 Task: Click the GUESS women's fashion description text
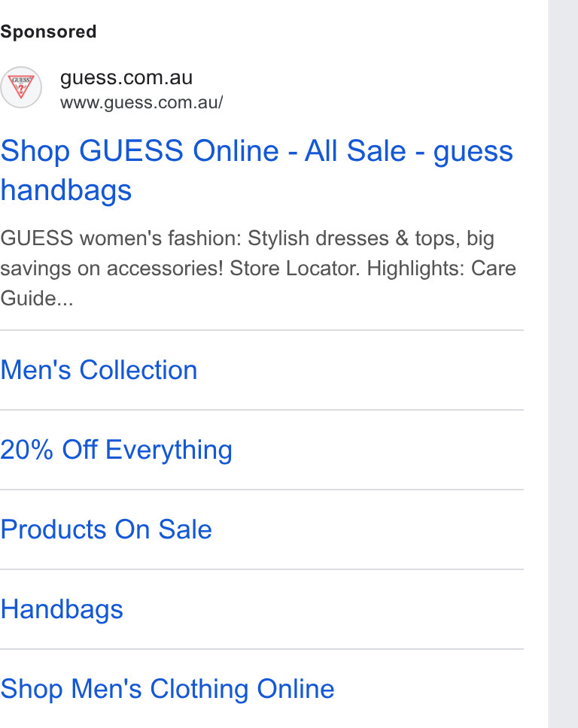pos(258,268)
